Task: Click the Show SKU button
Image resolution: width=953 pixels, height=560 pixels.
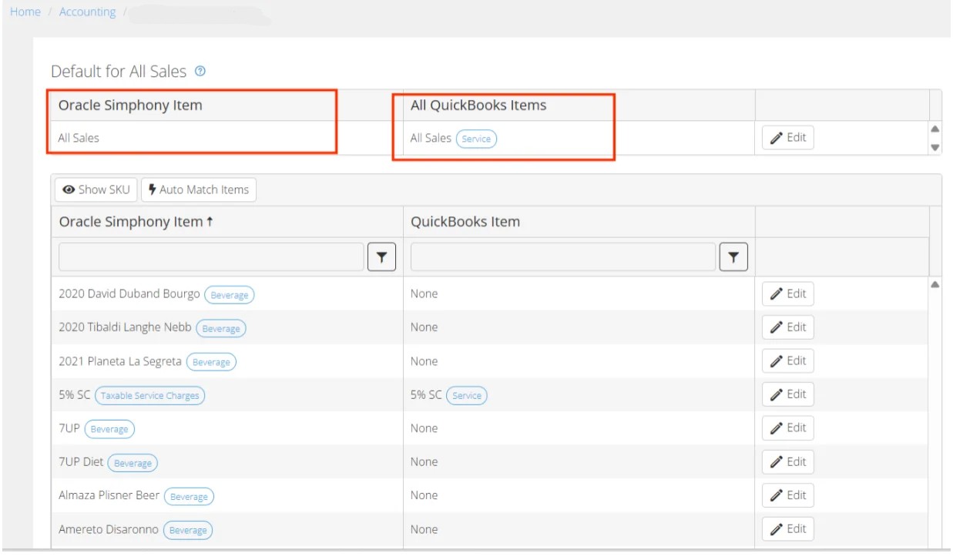Action: click(x=95, y=189)
